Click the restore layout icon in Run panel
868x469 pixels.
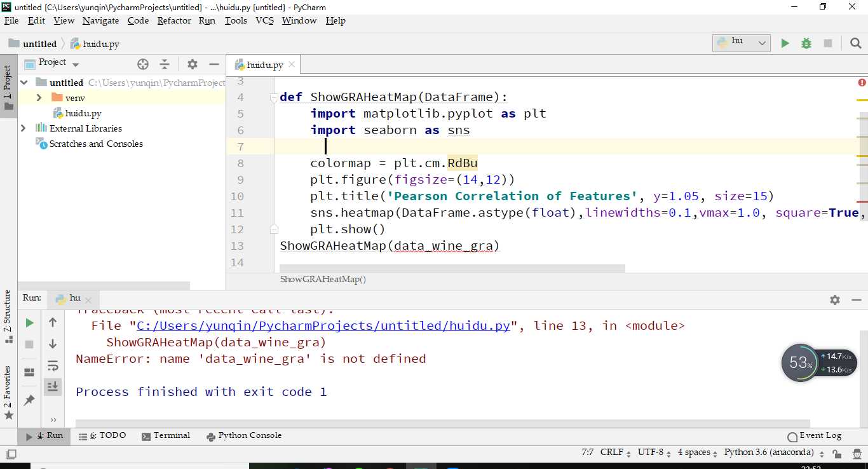point(29,372)
